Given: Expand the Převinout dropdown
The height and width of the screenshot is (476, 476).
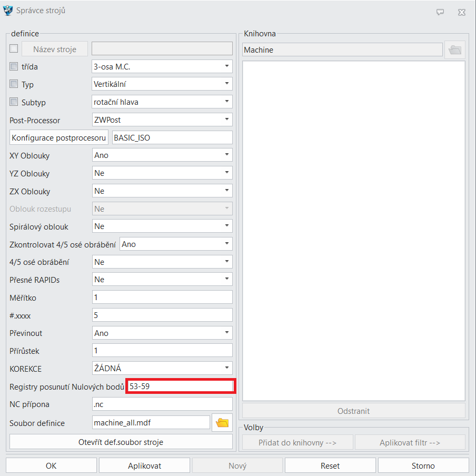Looking at the screenshot, I should 162,333.
